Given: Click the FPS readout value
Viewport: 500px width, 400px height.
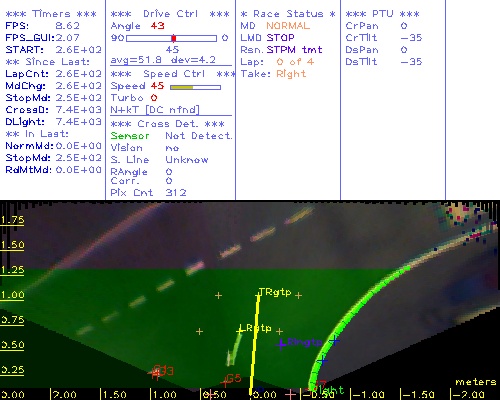Looking at the screenshot, I should (68, 26).
